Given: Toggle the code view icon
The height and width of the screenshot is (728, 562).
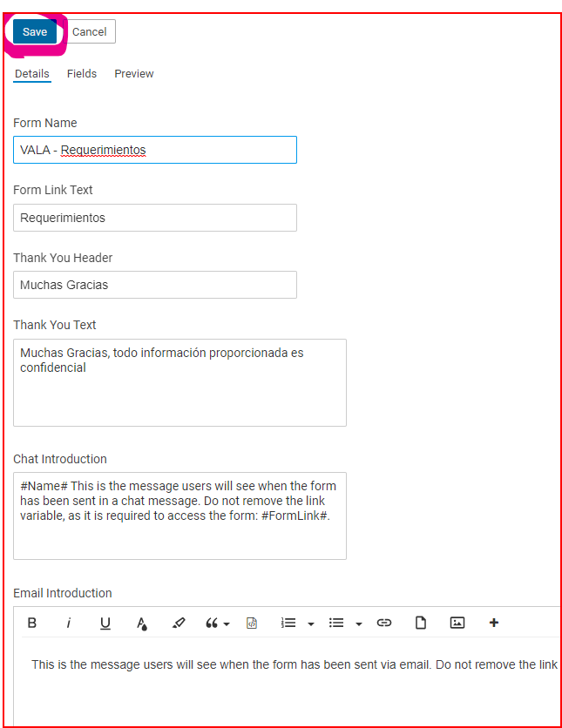Looking at the screenshot, I should [252, 623].
